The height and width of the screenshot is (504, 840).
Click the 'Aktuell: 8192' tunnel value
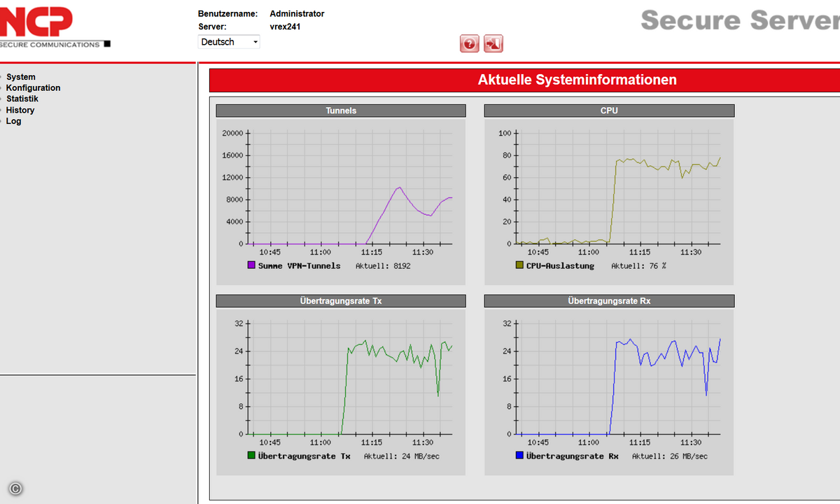point(383,266)
